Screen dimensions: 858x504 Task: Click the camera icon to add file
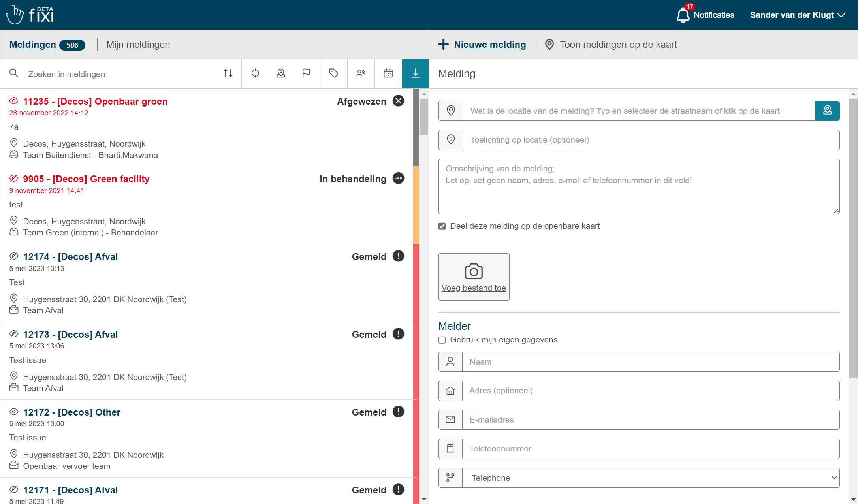click(474, 271)
